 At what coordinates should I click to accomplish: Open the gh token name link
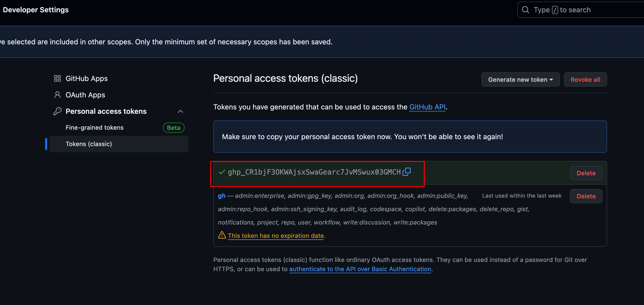222,196
